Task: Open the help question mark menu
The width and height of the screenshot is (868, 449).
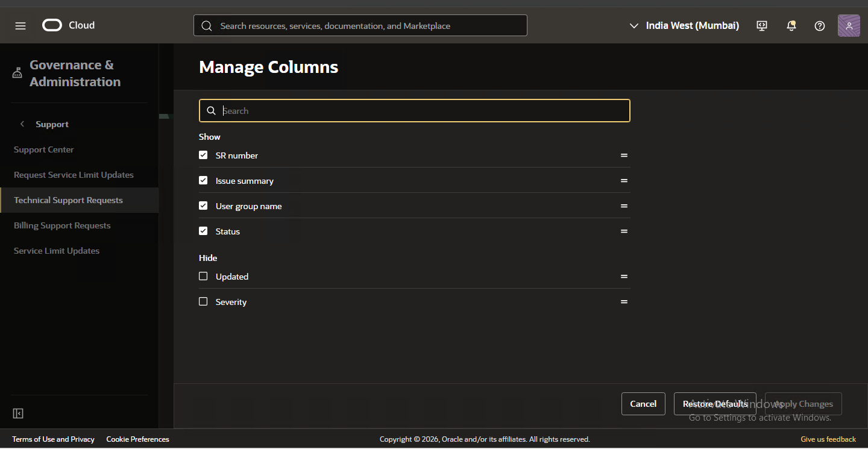Action: [x=820, y=26]
